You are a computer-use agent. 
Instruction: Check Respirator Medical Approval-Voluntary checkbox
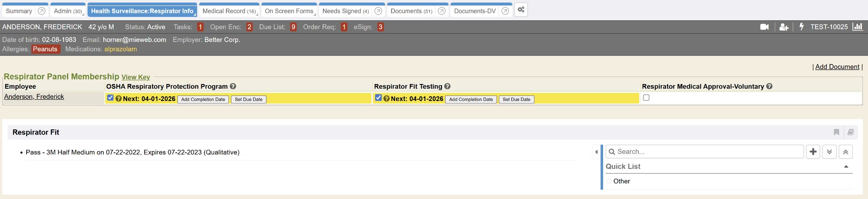(x=646, y=98)
